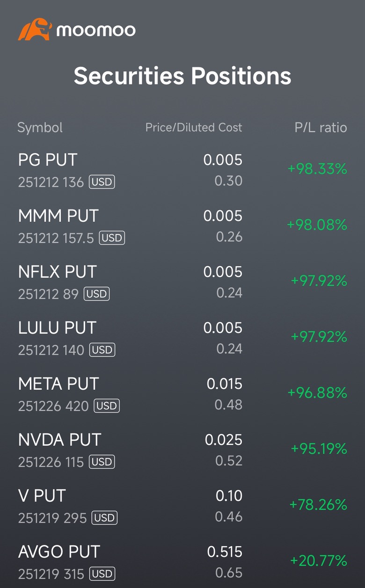Viewport: 365px width, 588px height.
Task: Open the V PUT position
Action: 42,496
